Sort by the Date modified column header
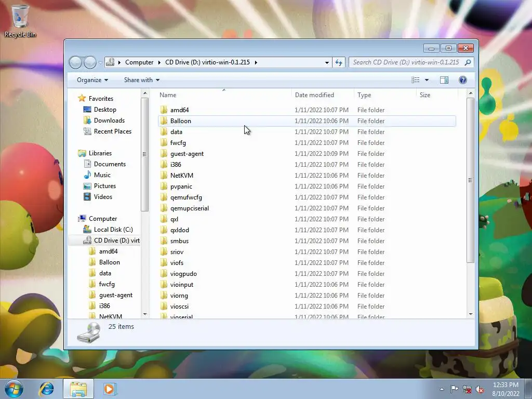532x399 pixels. [322, 95]
